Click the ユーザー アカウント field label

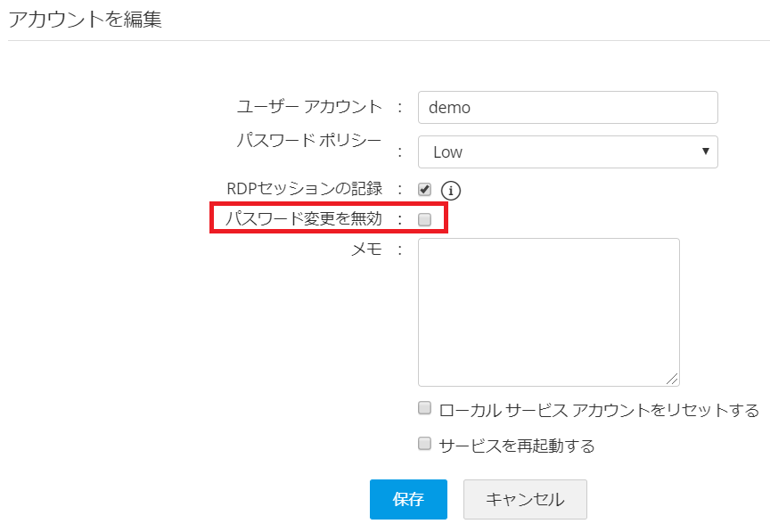[309, 107]
